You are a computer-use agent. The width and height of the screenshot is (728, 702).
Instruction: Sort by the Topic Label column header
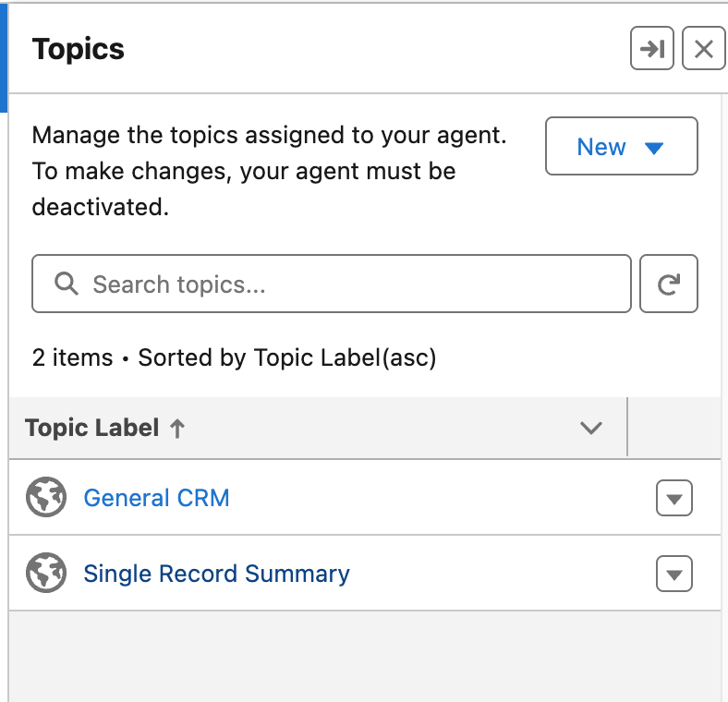(92, 428)
